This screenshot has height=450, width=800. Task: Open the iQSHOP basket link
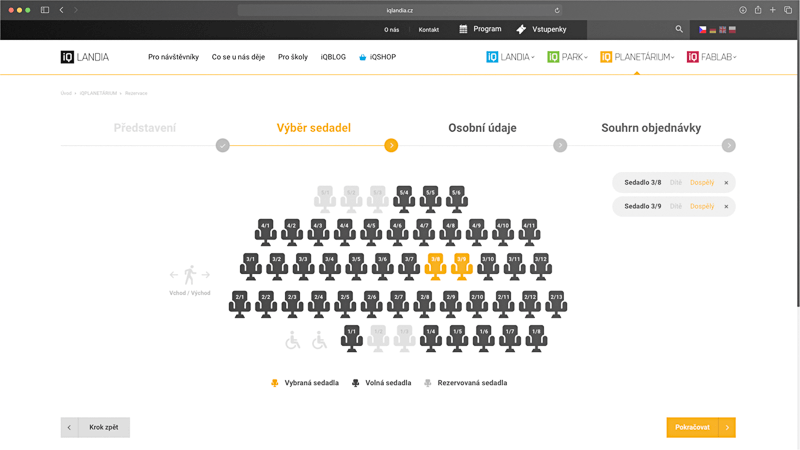(x=377, y=57)
